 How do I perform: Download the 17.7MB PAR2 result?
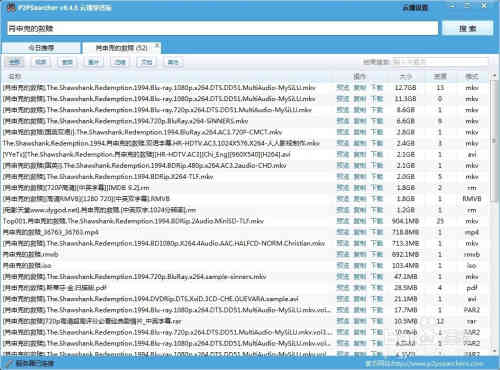(x=377, y=310)
